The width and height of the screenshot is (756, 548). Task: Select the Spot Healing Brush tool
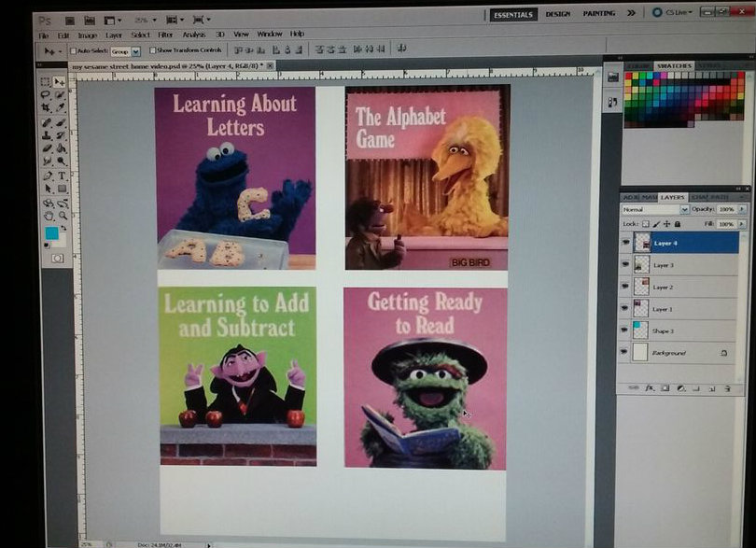click(47, 123)
